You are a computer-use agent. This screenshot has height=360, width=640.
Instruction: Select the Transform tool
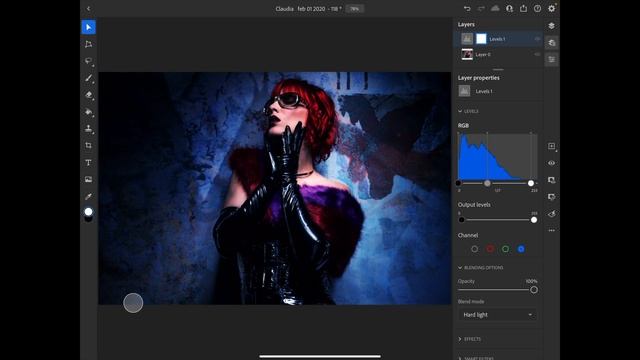(x=89, y=44)
